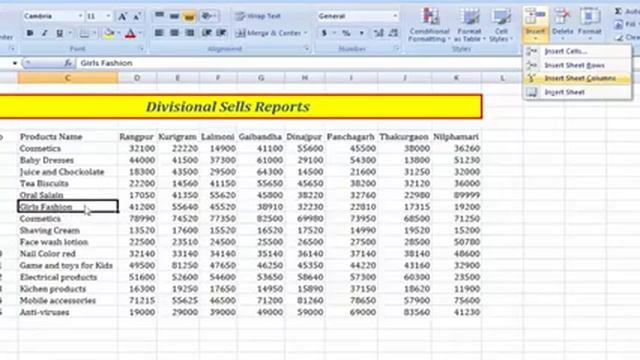Select Middle Align

coord(174,16)
